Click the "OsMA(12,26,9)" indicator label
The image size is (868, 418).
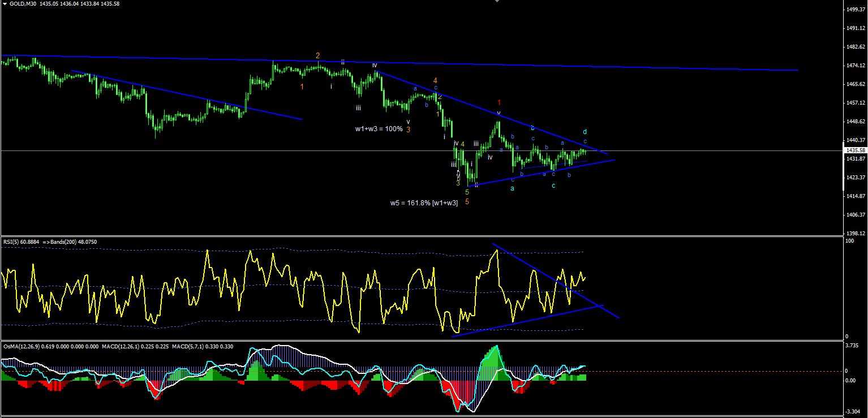[21, 346]
